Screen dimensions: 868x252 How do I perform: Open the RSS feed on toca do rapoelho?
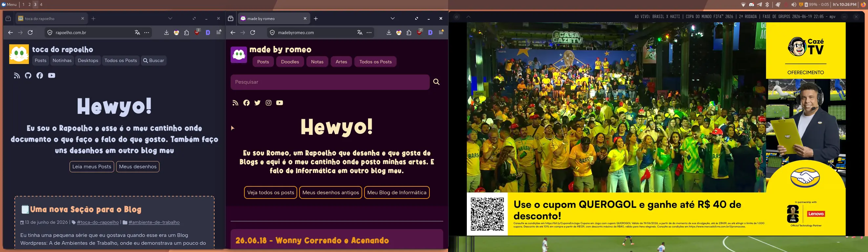pos(17,75)
